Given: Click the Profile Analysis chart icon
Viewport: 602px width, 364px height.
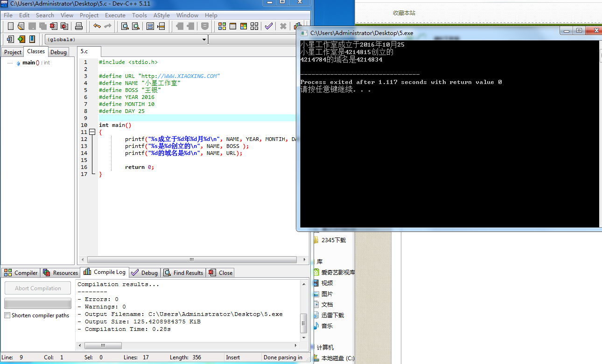Looking at the screenshot, I should (297, 26).
